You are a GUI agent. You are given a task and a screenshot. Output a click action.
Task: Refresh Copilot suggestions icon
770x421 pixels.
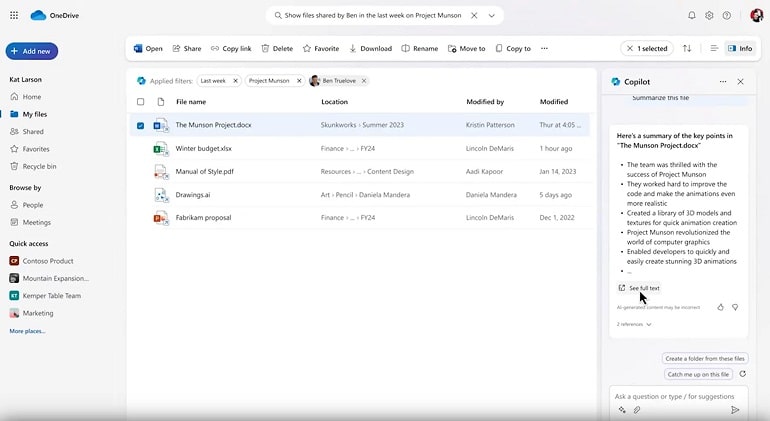[742, 374]
